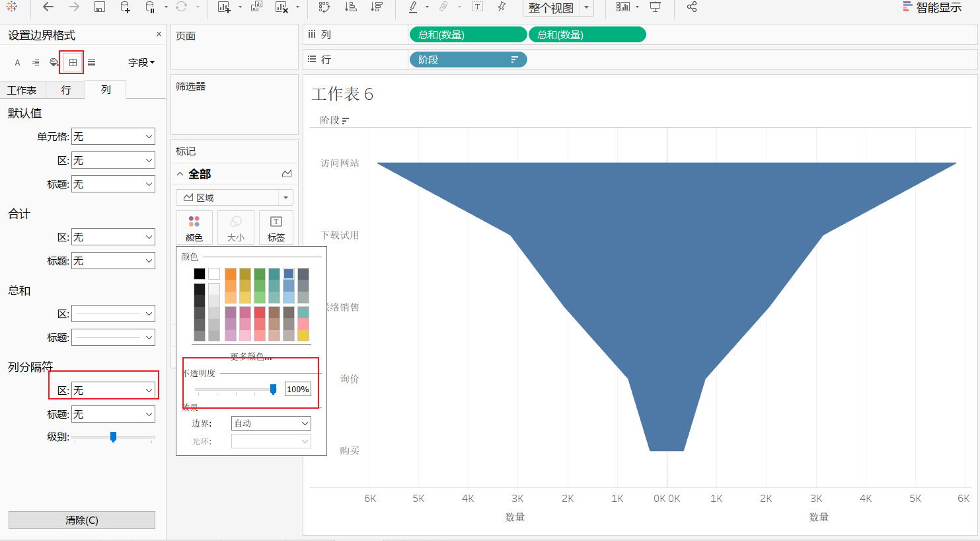Open 合计 标题 border dropdown
The image size is (980, 541).
[113, 261]
